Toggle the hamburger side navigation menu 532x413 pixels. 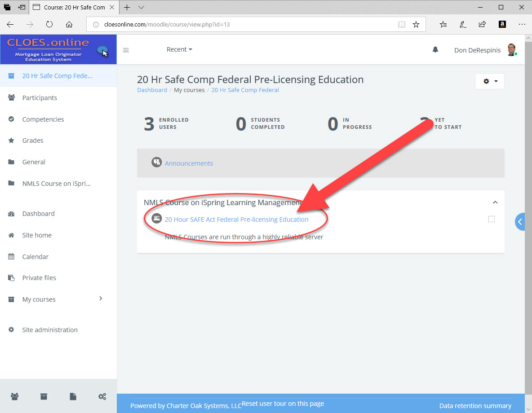[126, 50]
